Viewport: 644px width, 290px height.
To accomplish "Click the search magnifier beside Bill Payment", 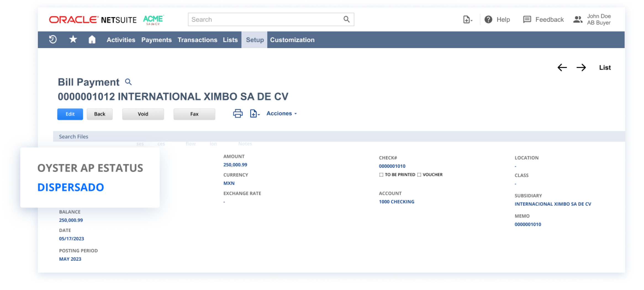I will (x=129, y=82).
